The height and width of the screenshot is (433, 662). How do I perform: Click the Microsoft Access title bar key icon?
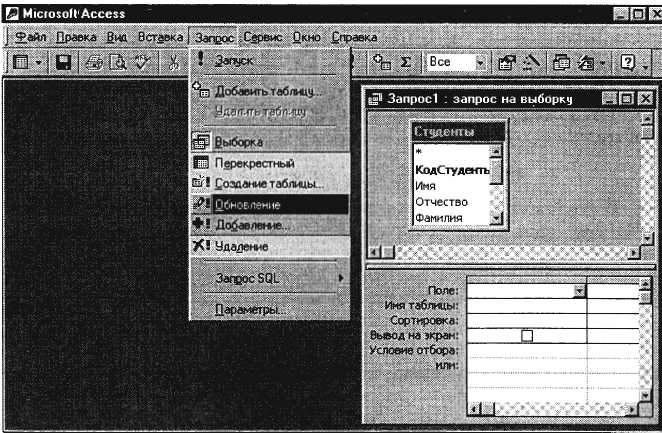(x=12, y=14)
